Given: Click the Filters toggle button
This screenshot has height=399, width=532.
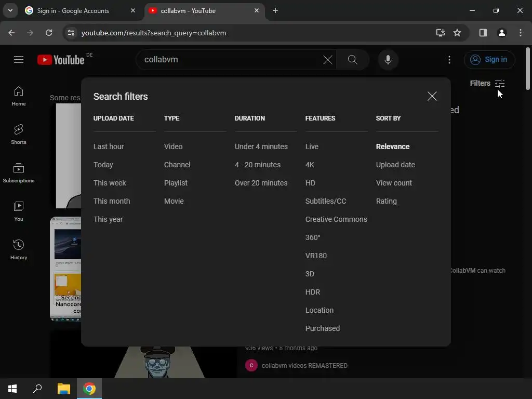Looking at the screenshot, I should pyautogui.click(x=487, y=83).
